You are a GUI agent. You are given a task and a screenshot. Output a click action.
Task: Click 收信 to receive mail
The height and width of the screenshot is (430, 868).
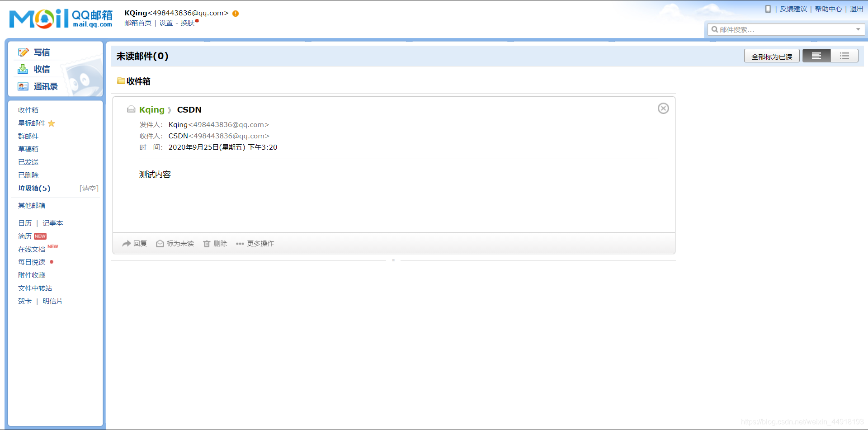click(x=42, y=69)
